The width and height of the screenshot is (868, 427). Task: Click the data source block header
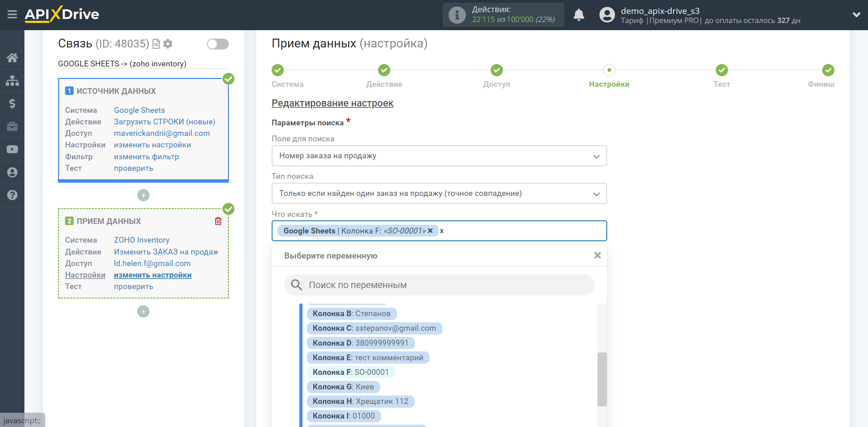pos(116,91)
